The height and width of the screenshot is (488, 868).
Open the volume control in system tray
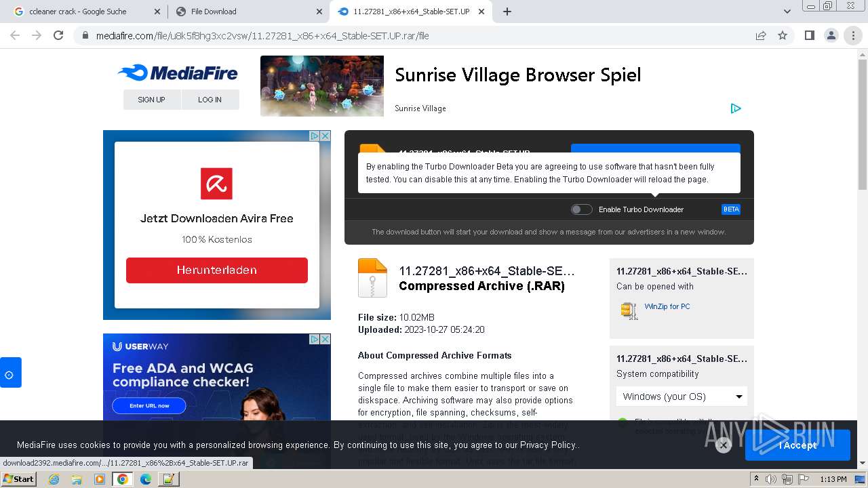click(771, 479)
